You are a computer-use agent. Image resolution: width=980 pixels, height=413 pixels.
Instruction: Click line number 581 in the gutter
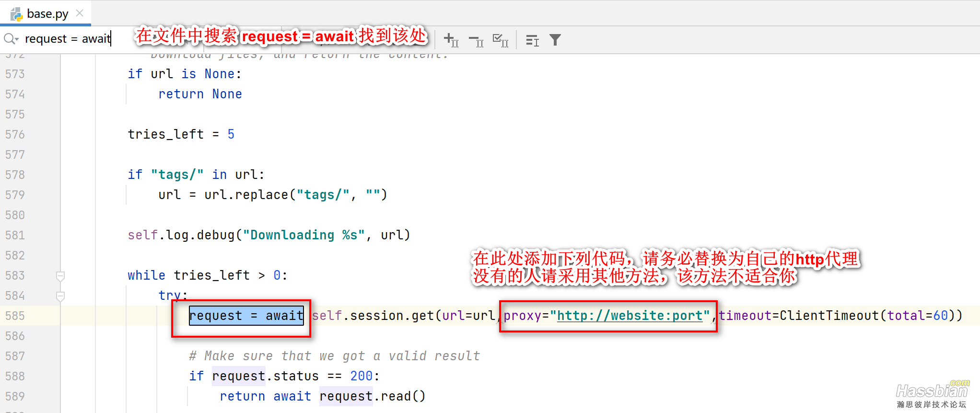click(x=15, y=235)
